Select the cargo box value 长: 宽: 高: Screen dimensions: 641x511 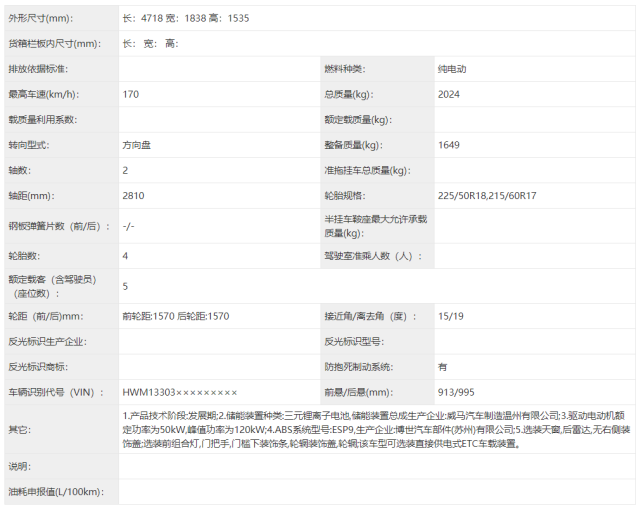150,44
